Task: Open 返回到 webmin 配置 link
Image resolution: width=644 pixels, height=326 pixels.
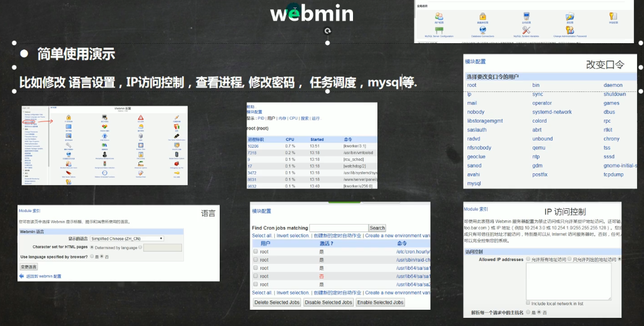Action: (x=44, y=277)
